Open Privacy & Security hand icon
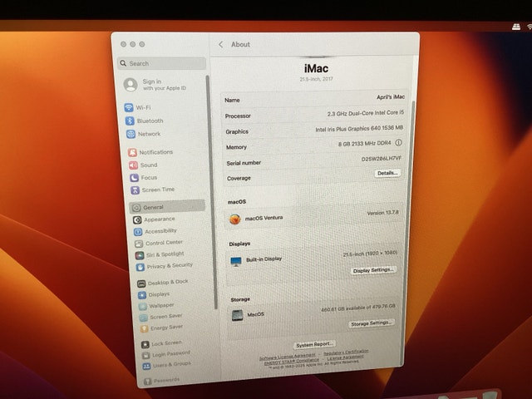Image resolution: width=532 pixels, height=399 pixels. [140, 267]
